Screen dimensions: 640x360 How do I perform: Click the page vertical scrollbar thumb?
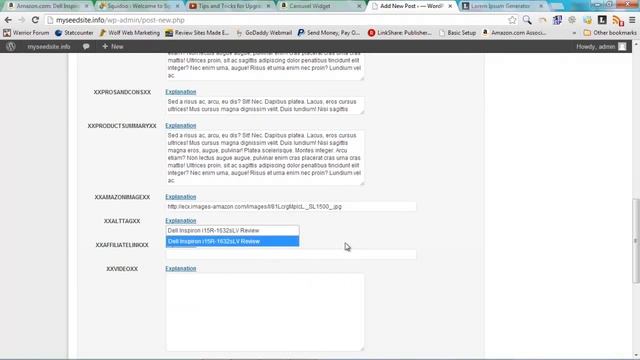636,241
